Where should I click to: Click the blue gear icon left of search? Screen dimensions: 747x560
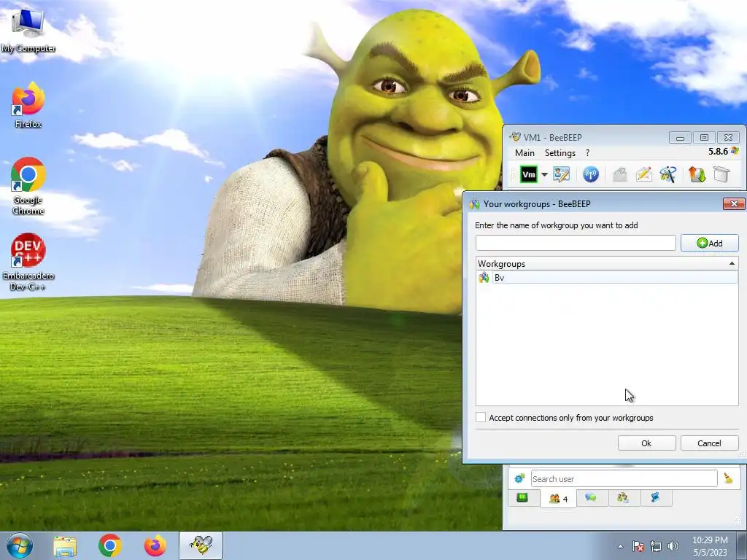pos(519,478)
